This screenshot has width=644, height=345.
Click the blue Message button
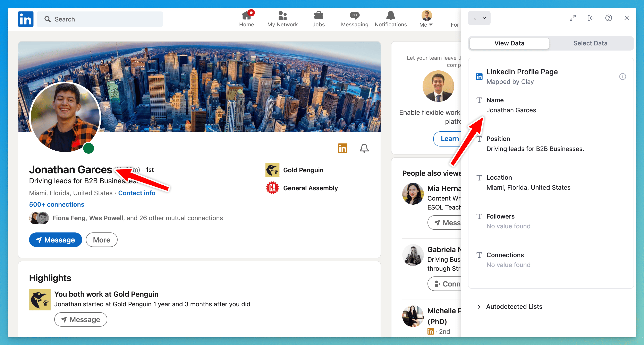click(56, 240)
